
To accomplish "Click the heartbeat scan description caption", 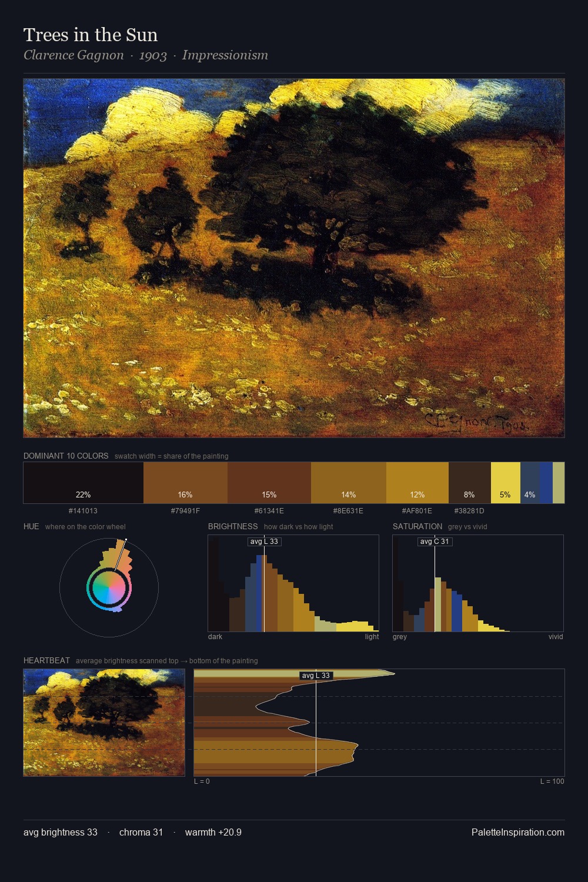I will (167, 661).
